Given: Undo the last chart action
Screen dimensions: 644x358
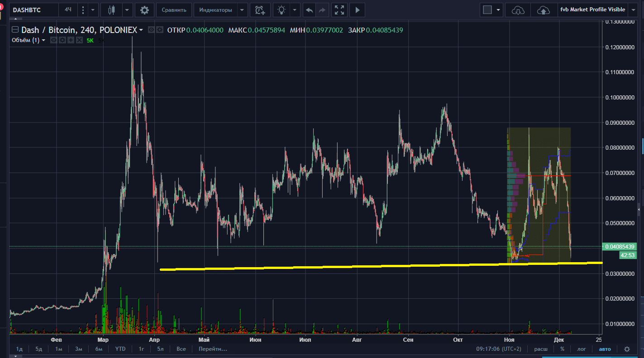Looking at the screenshot, I should click(310, 9).
